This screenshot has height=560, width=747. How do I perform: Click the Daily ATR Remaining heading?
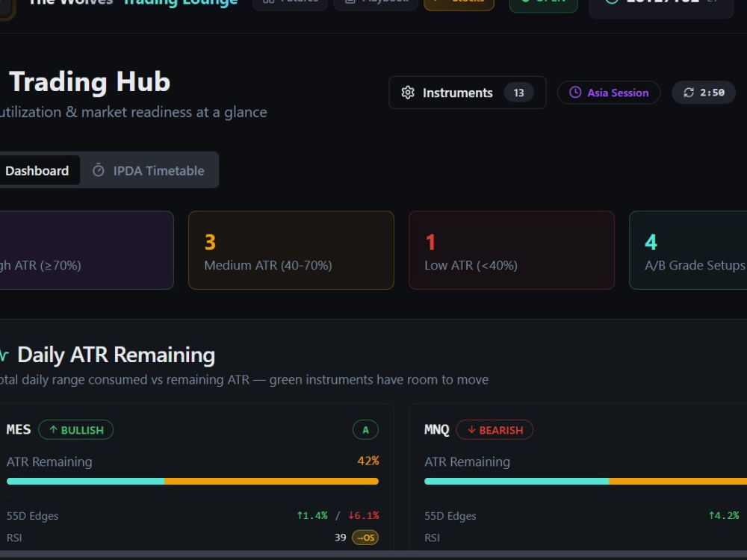(x=117, y=355)
